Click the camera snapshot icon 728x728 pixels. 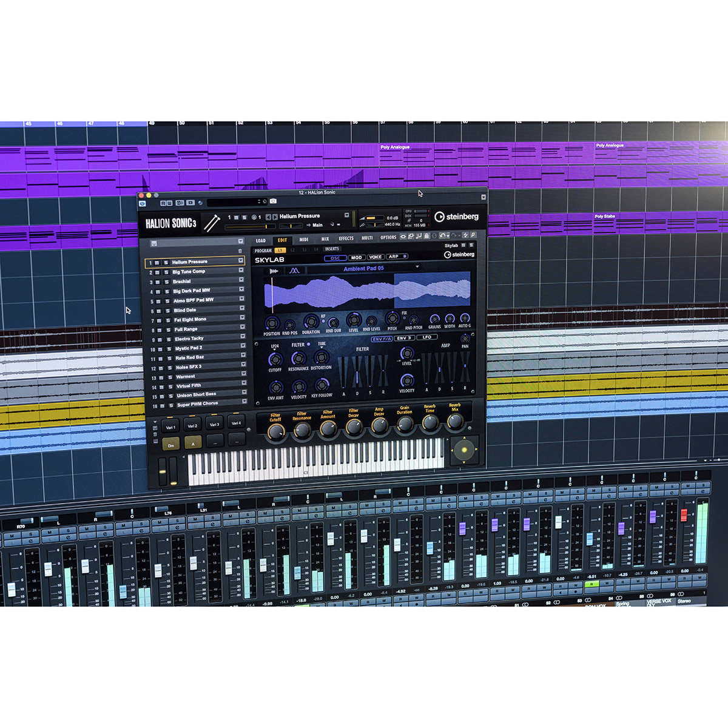pyautogui.click(x=274, y=201)
